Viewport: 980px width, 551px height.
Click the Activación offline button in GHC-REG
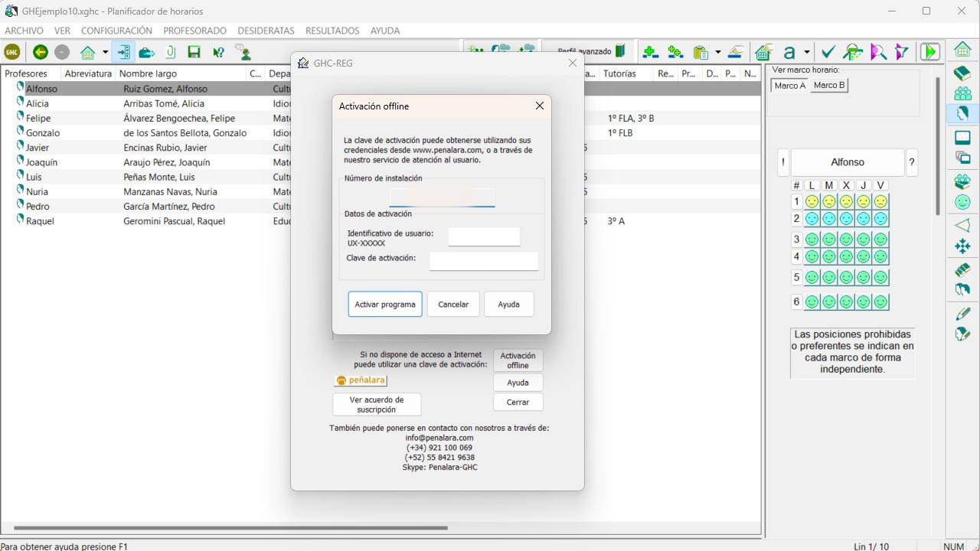point(518,360)
